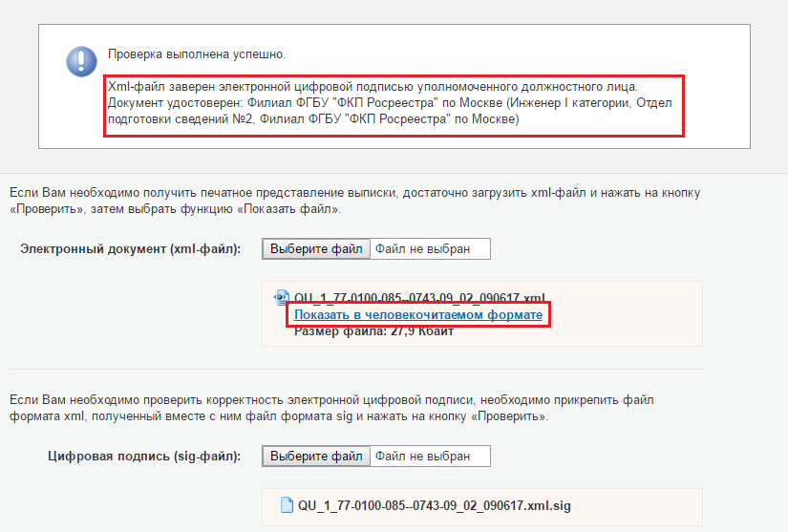Click the sig file document icon
788x532 pixels.
[x=287, y=505]
